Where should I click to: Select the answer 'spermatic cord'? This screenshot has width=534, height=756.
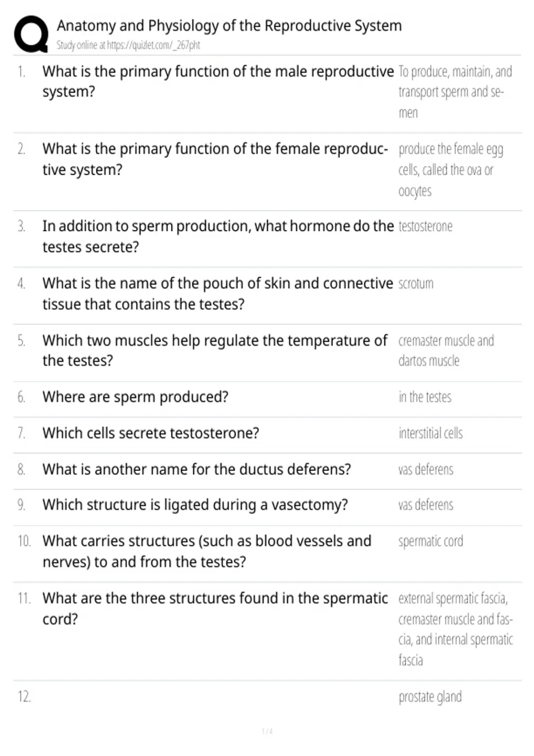point(431,541)
